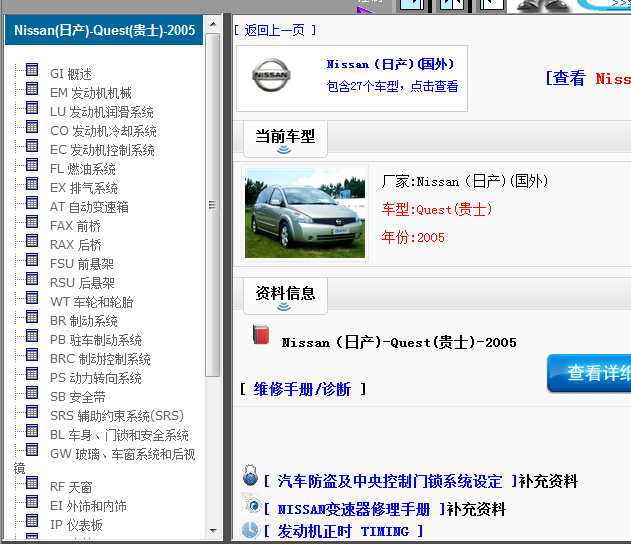Open the CO 发动机冷却系统 tree icon
The height and width of the screenshot is (544, 631).
point(32,127)
